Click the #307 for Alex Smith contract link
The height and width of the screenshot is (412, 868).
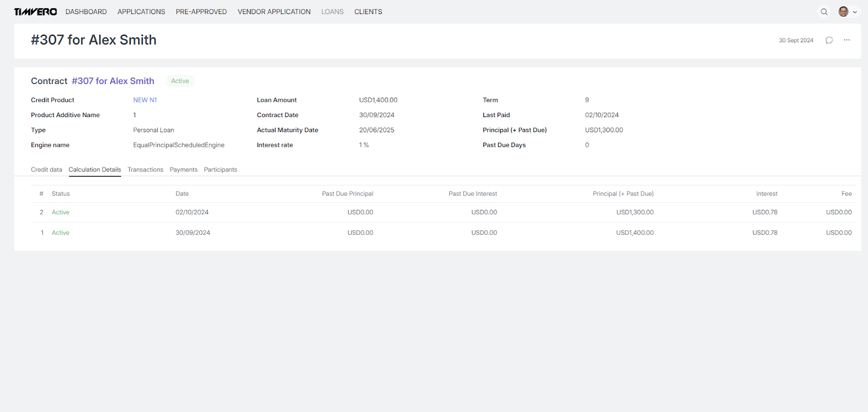coord(113,81)
